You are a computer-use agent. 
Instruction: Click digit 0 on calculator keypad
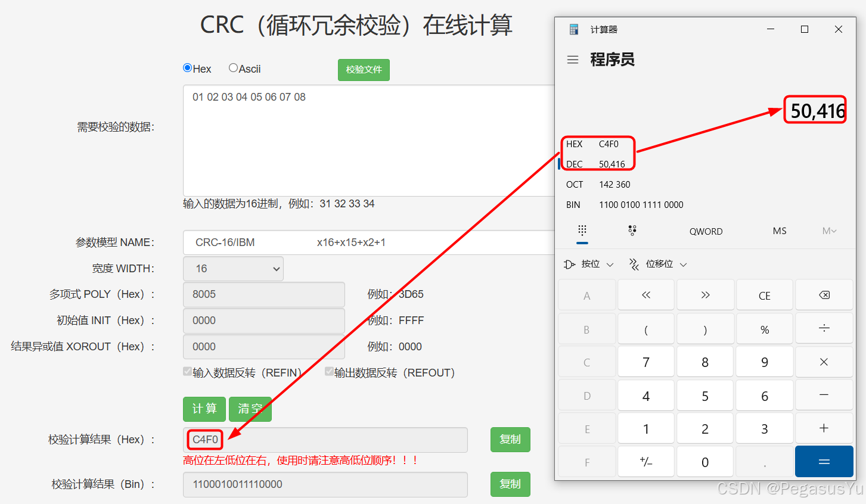705,462
